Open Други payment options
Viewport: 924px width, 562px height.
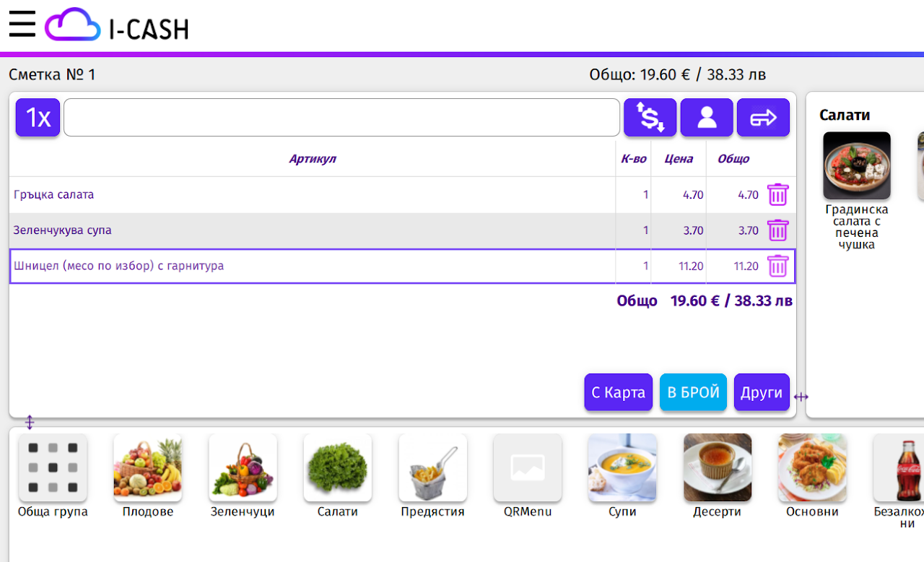[762, 392]
